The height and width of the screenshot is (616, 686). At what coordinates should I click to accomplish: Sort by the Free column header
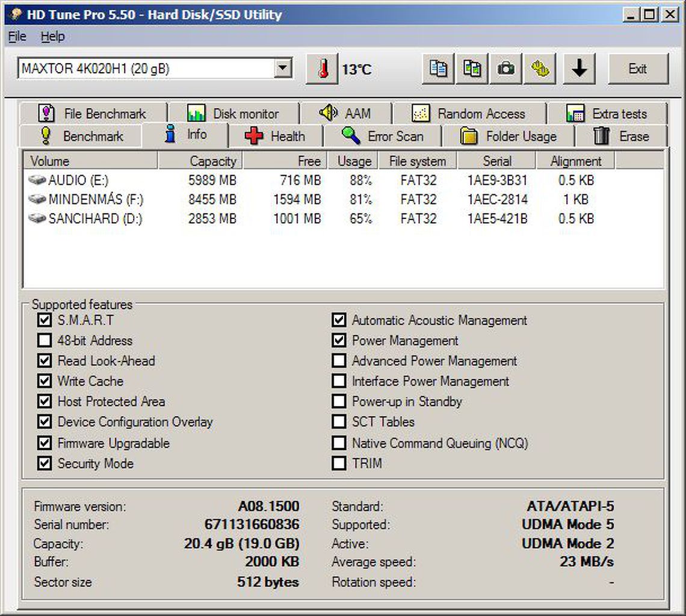click(x=285, y=161)
